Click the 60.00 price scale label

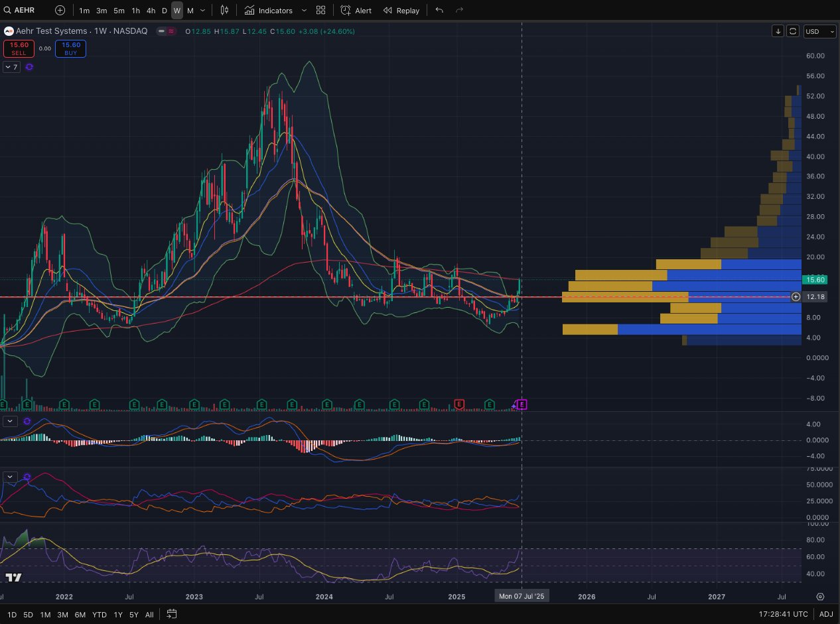[815, 56]
